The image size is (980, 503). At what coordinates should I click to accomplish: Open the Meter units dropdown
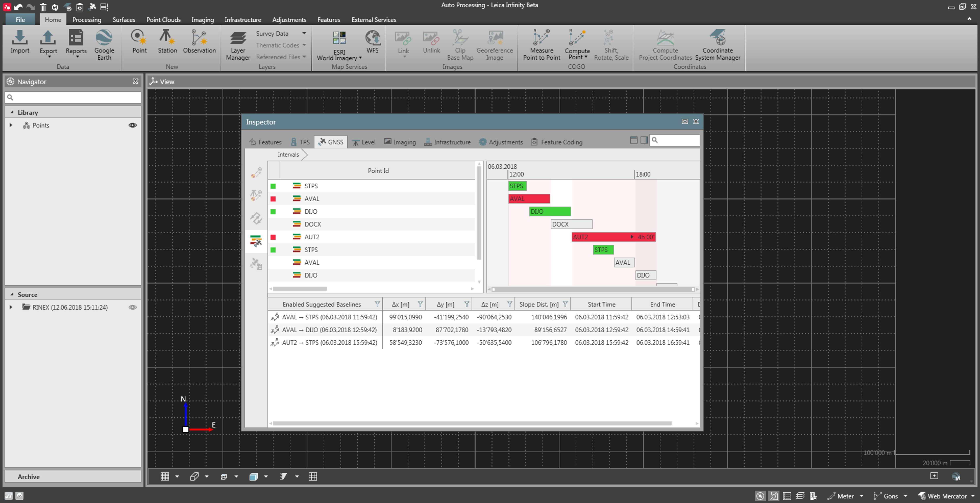click(861, 496)
